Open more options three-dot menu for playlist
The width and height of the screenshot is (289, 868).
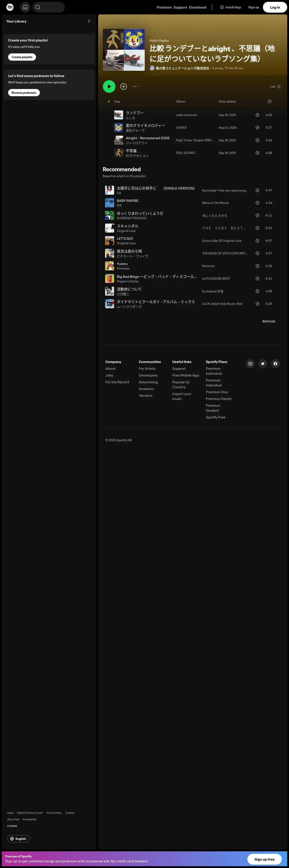[x=135, y=87]
